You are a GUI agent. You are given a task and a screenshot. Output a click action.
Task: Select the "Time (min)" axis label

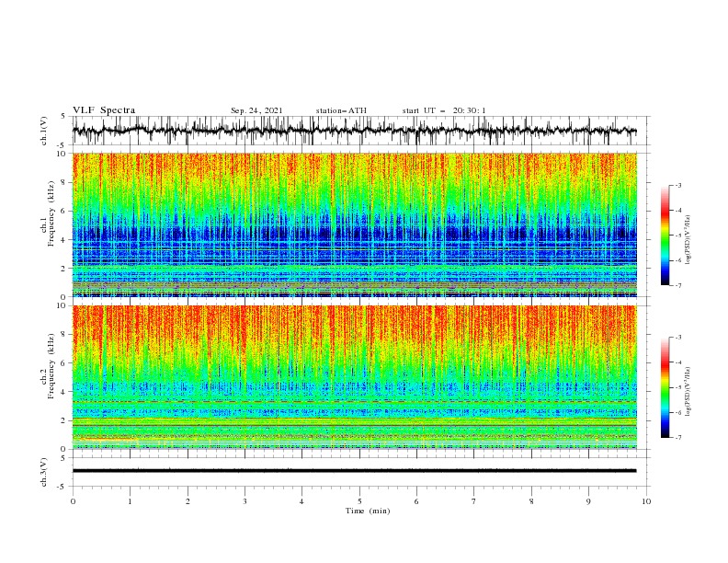pyautogui.click(x=368, y=511)
